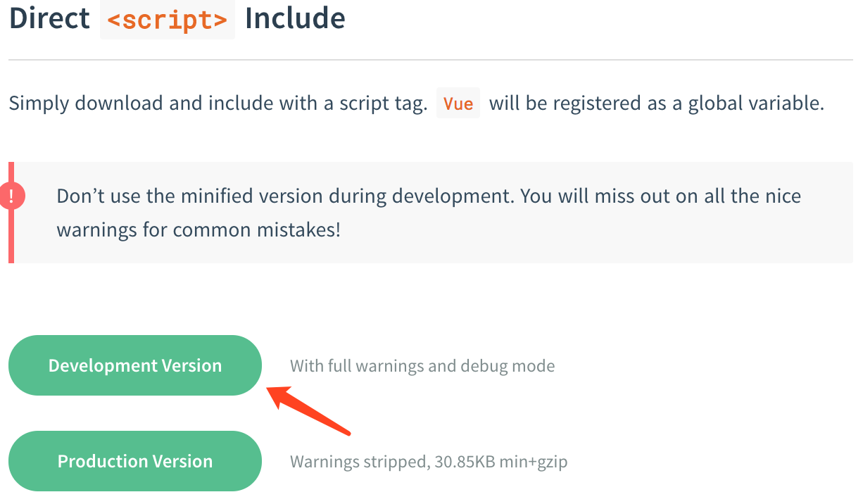863x504 pixels.
Task: Click the 'Warnings stripped, 30.85KB min+gzip' text
Action: [429, 462]
